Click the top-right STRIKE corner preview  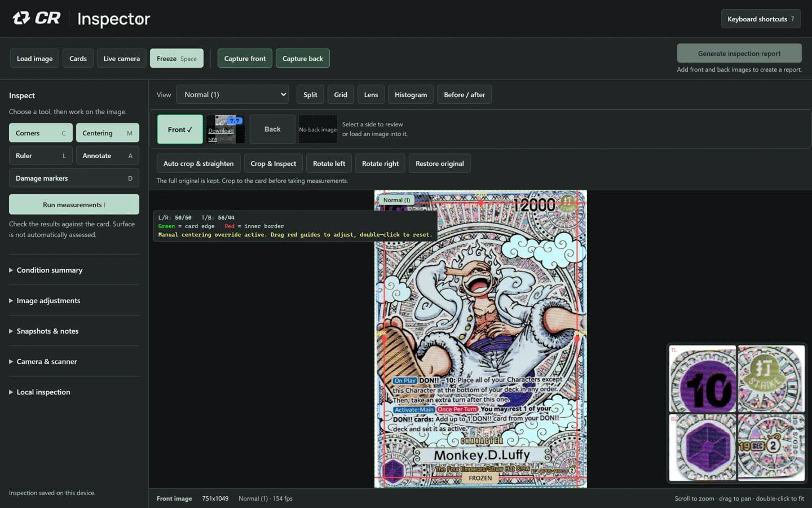click(771, 379)
